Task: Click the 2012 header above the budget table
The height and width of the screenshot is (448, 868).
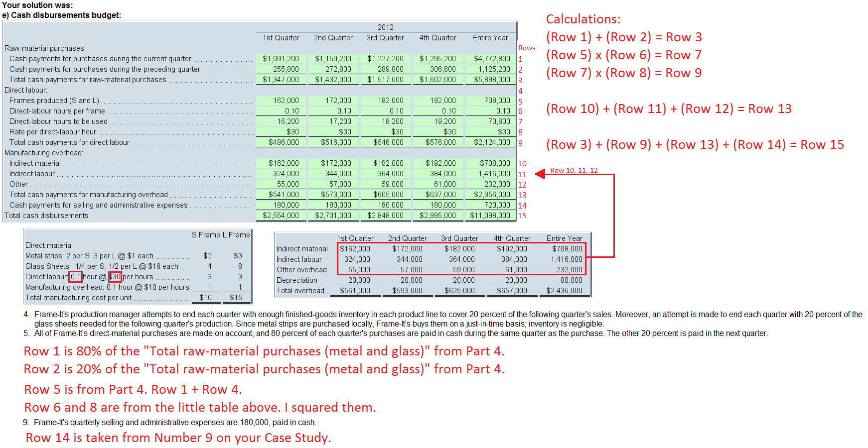Action: [x=385, y=27]
